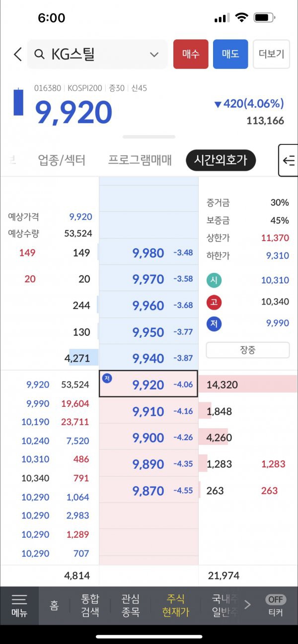This screenshot has width=298, height=644.
Task: Switch to the 프로그램매매 tab
Action: [140, 160]
